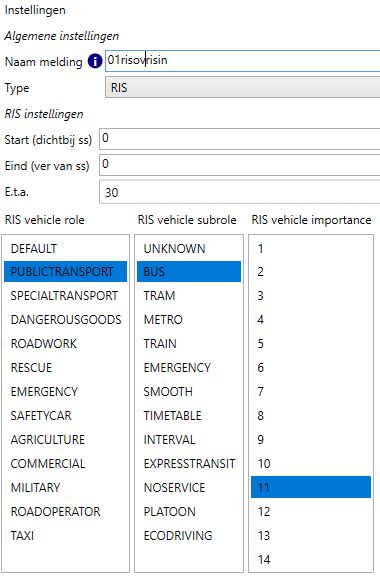Click the Start (dichtbij ss) input field
The width and height of the screenshot is (380, 579).
pos(240,138)
